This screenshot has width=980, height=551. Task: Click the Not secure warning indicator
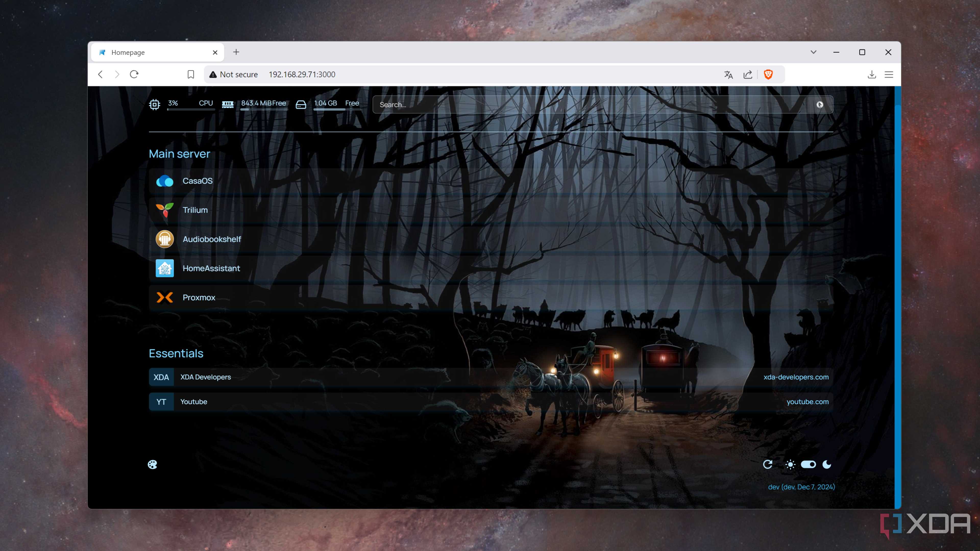click(234, 74)
